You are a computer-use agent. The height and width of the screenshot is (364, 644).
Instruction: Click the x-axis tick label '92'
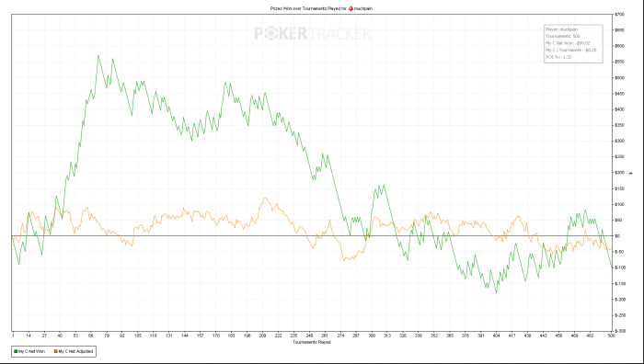point(122,336)
